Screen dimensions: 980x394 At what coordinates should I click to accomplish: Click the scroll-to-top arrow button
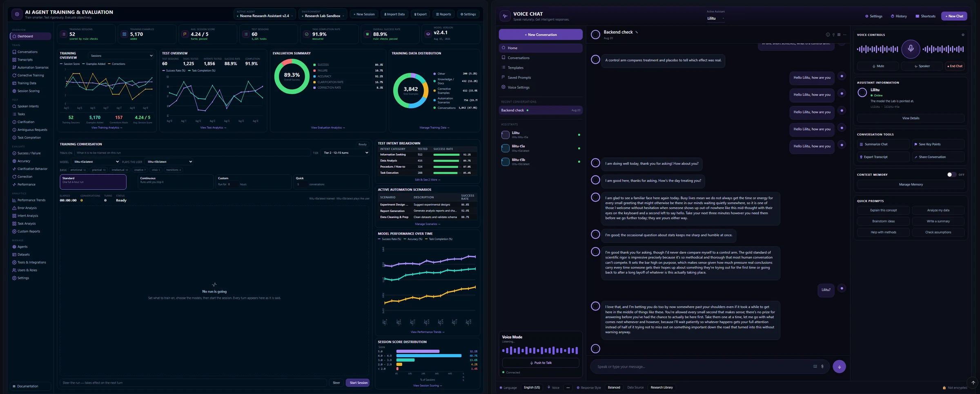(973, 383)
